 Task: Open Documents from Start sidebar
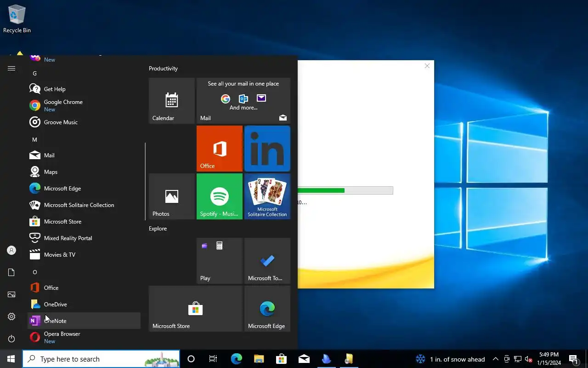11,272
